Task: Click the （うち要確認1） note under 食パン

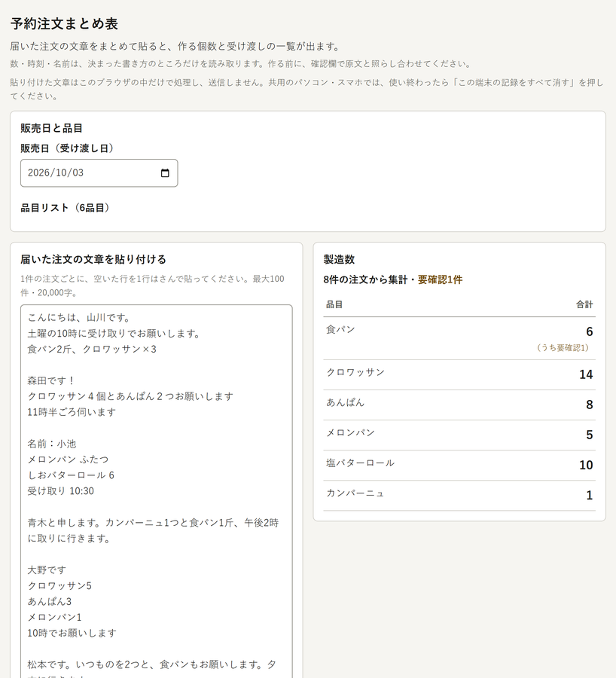Action: (x=563, y=348)
